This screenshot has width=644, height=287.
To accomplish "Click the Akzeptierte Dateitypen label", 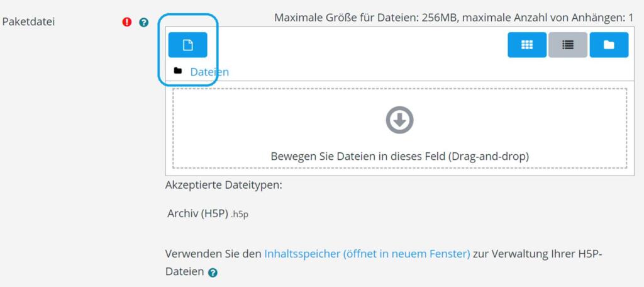I will click(224, 185).
